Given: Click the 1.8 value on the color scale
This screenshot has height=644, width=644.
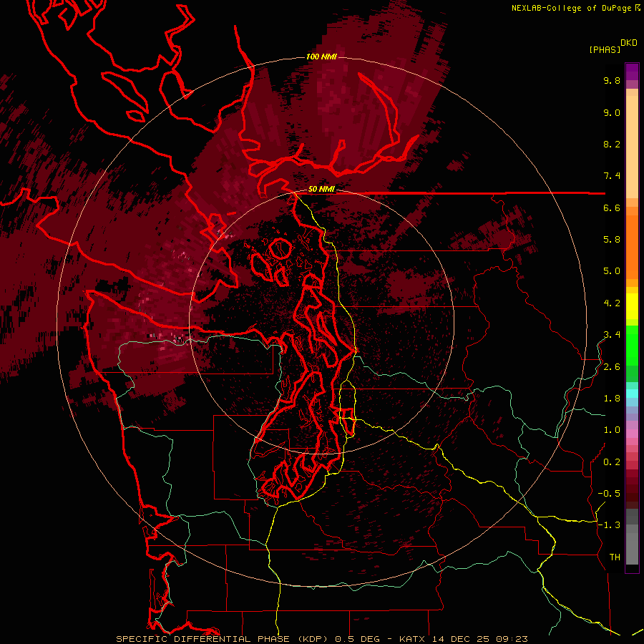Looking at the screenshot, I should pos(612,399).
